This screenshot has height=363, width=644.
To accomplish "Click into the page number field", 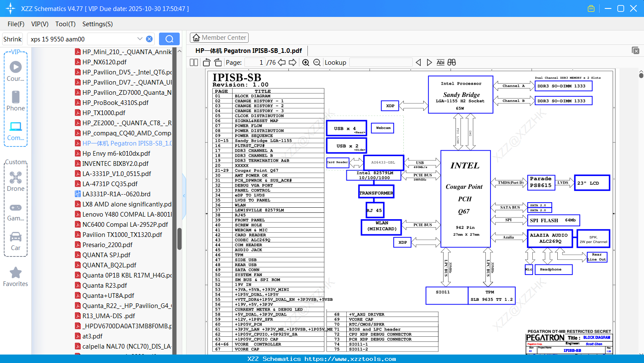I will pyautogui.click(x=255, y=62).
